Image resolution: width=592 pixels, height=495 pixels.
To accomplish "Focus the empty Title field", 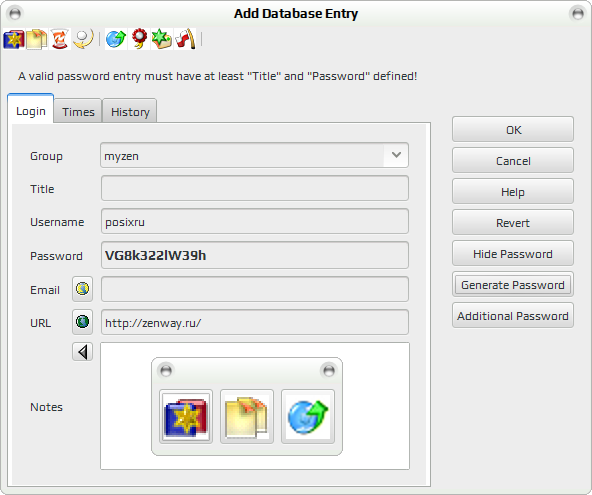I will [255, 188].
